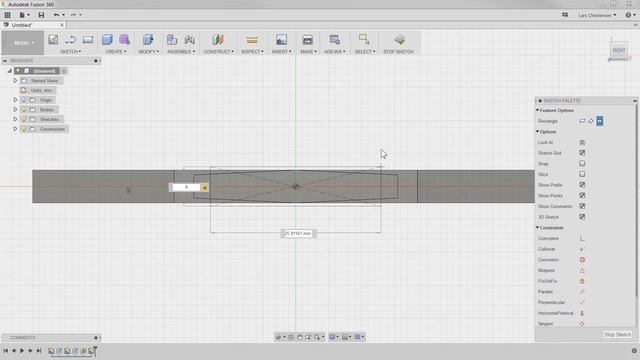Image resolution: width=640 pixels, height=360 pixels.
Task: Click the Front face of the view cube
Action: (x=619, y=50)
